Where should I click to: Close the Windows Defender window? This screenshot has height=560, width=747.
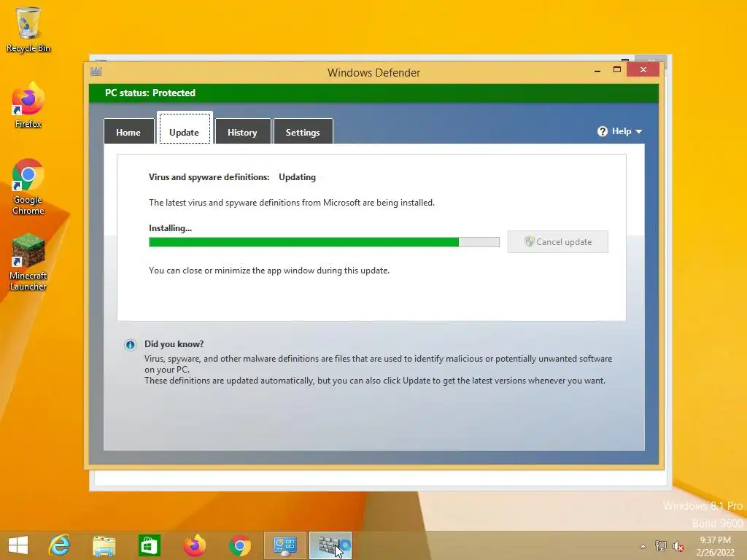(643, 69)
